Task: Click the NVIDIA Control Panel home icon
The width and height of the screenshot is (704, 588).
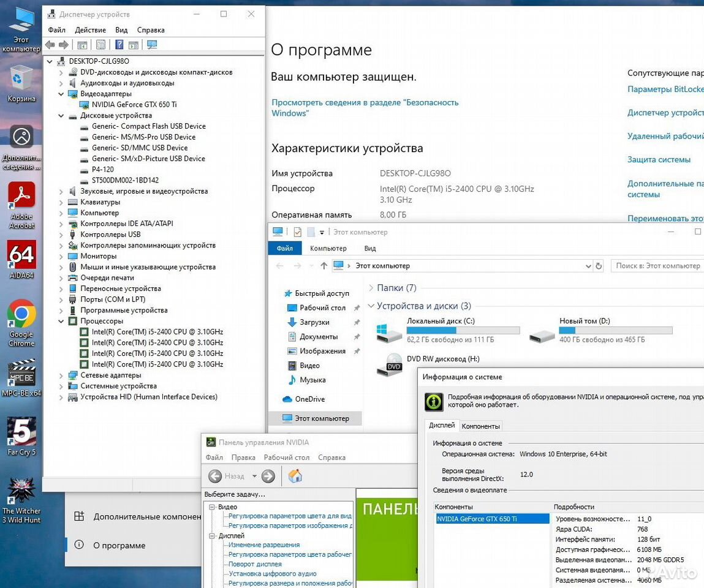Action: pos(295,476)
